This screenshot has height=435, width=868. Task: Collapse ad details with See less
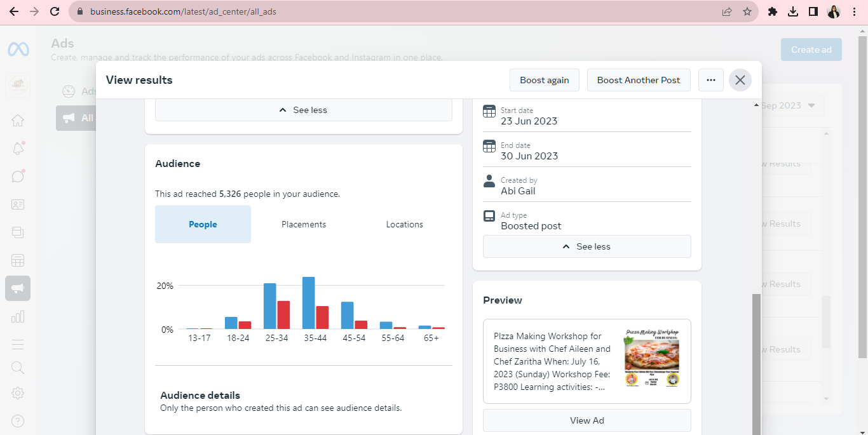click(587, 246)
